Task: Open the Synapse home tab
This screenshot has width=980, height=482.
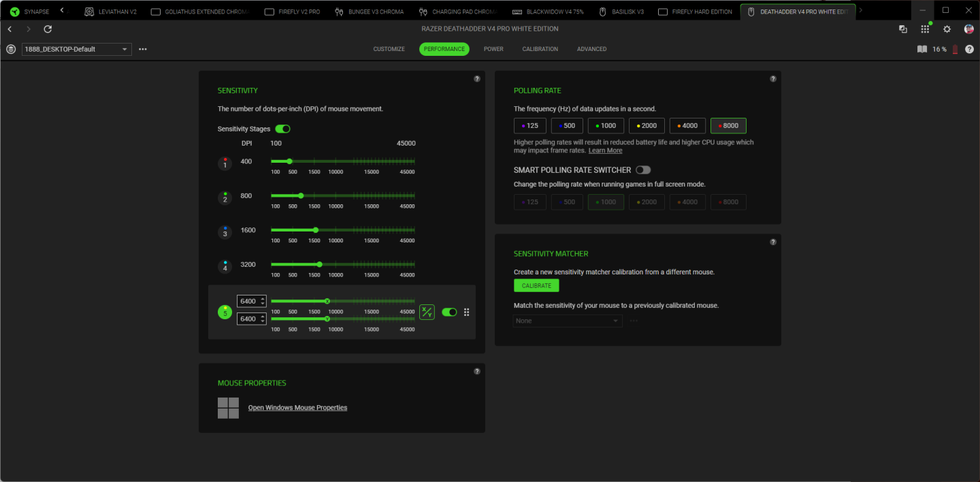Action: pyautogui.click(x=29, y=12)
